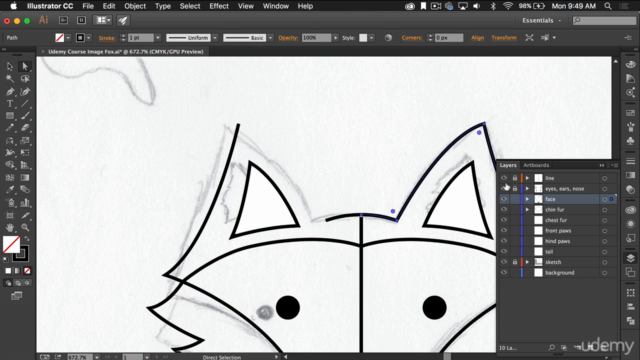640x360 pixels.
Task: Hide the chest fur layer
Action: tap(504, 220)
